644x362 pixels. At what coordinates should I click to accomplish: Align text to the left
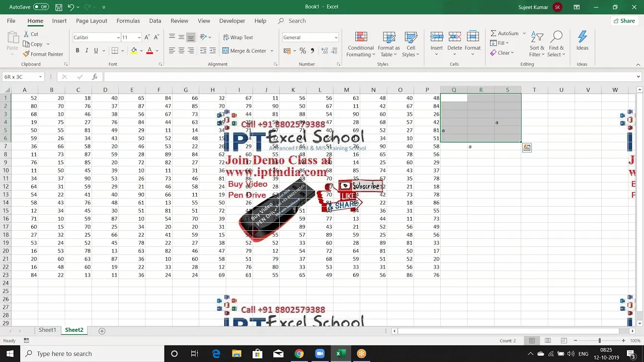172,51
